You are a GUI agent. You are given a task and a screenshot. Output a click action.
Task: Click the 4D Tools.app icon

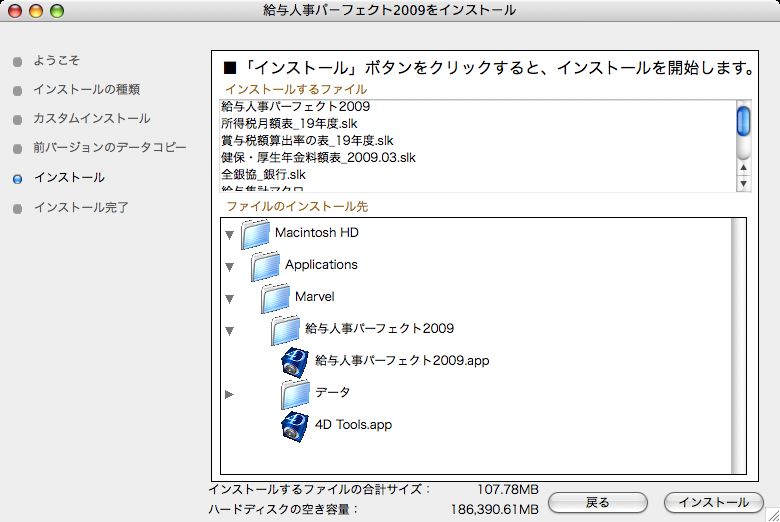[295, 426]
